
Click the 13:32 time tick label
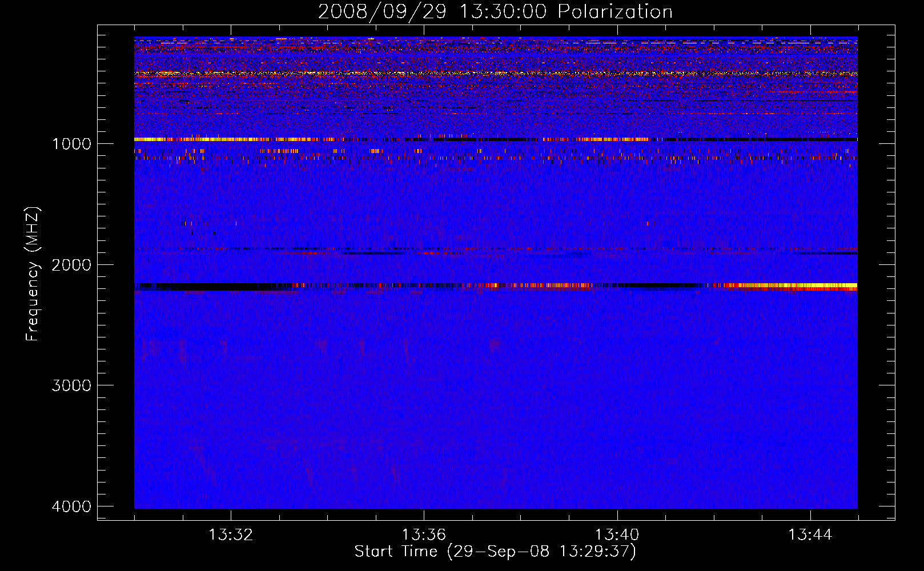(231, 535)
